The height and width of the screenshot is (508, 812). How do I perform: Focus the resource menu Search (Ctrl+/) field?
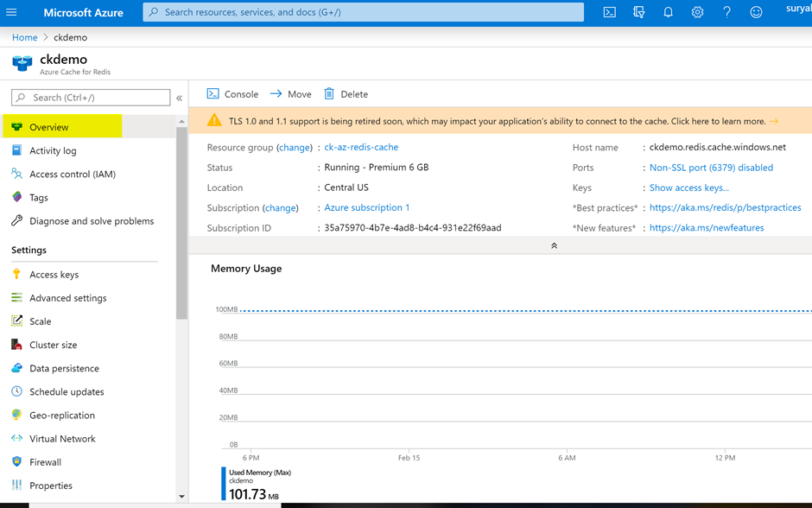click(91, 98)
